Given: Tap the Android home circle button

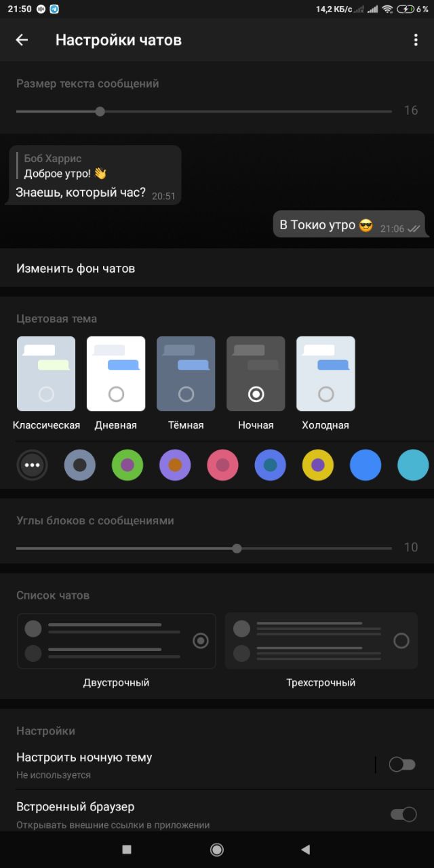Looking at the screenshot, I should coord(217,849).
